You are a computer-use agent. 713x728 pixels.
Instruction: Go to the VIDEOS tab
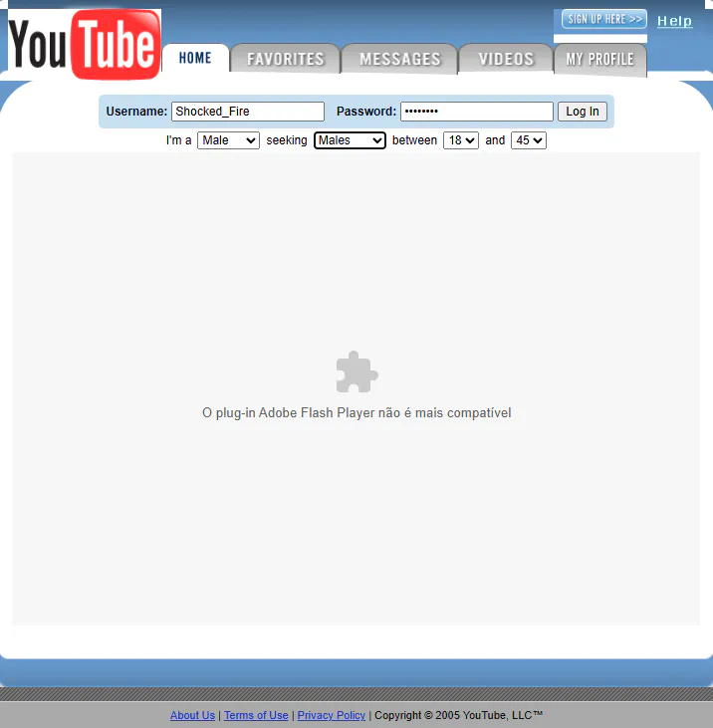[x=506, y=59]
